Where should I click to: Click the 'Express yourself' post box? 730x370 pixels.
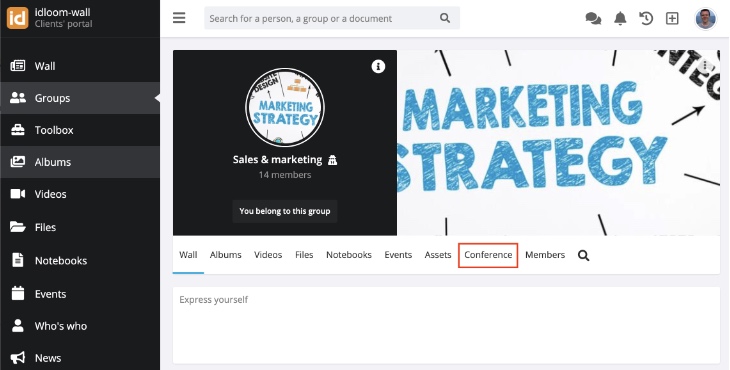click(446, 325)
